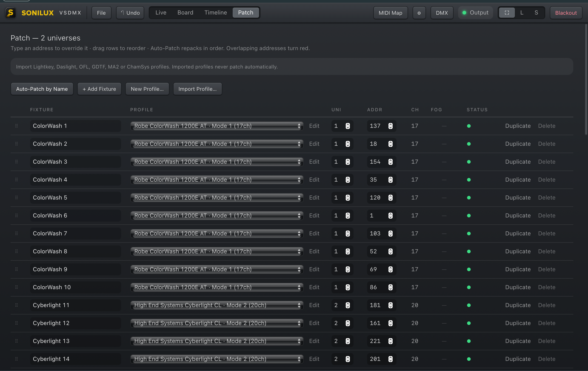Open the MIDI Map panel
The image size is (588, 371).
coord(391,13)
